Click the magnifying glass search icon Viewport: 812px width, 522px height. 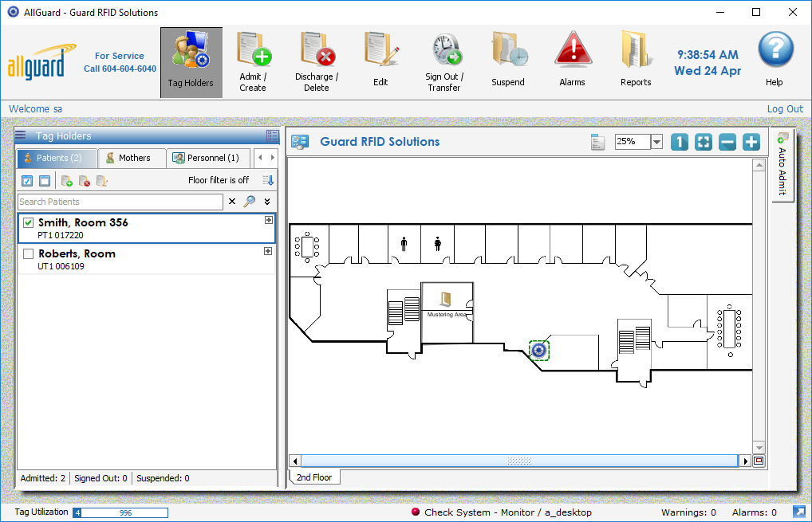tap(250, 202)
